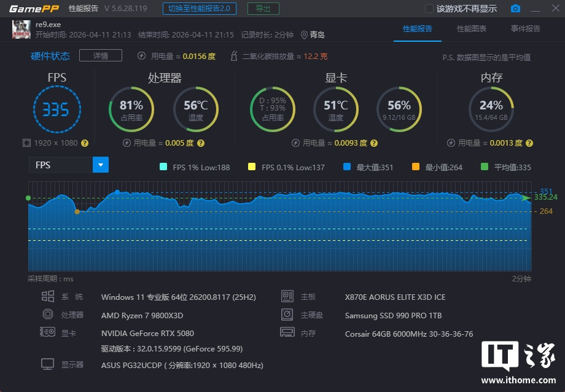Open the FPS chart metric dropdown arrow
The image size is (565, 392).
pyautogui.click(x=101, y=165)
